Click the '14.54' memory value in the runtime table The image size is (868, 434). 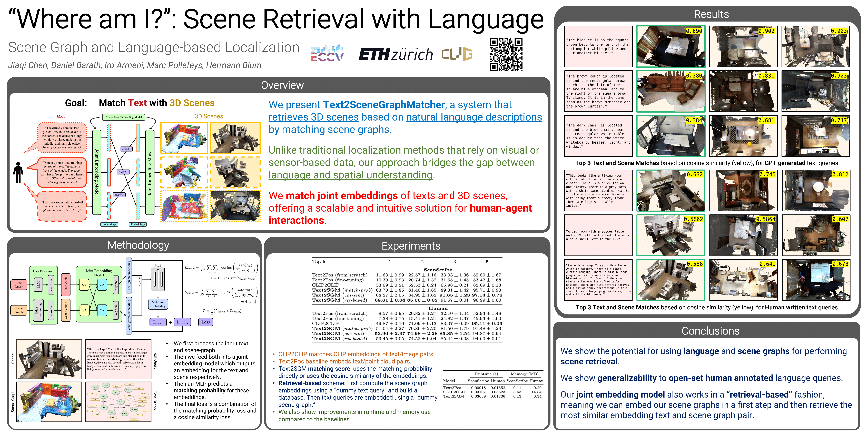[x=536, y=392]
